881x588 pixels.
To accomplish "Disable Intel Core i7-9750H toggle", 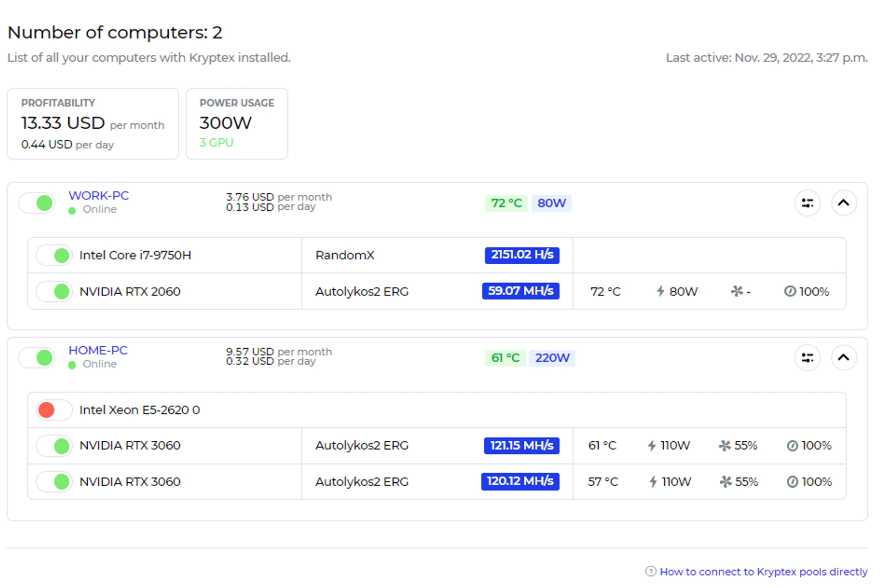I will pyautogui.click(x=54, y=255).
